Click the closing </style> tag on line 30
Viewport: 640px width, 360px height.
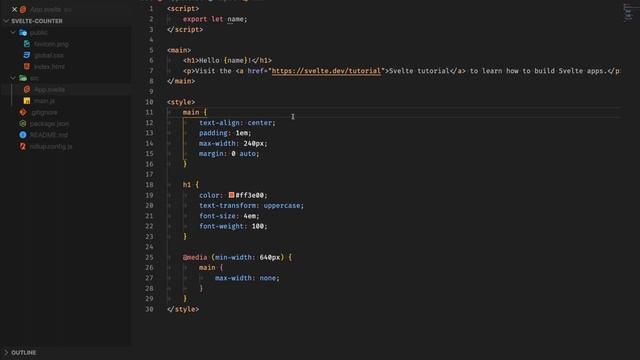183,309
